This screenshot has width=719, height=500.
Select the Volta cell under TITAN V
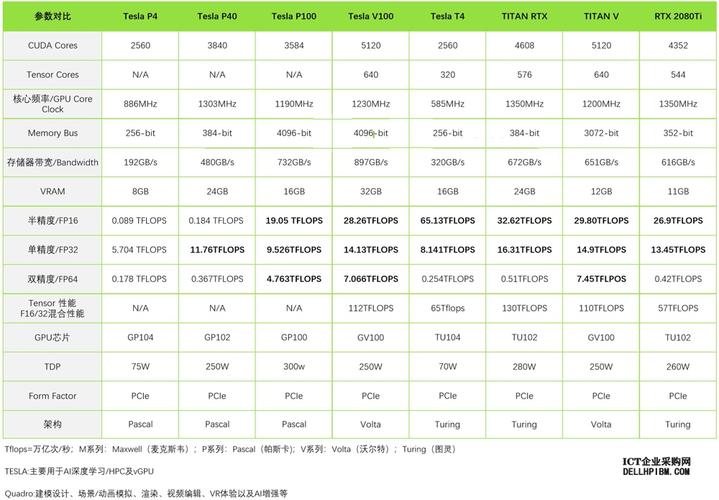coord(600,424)
